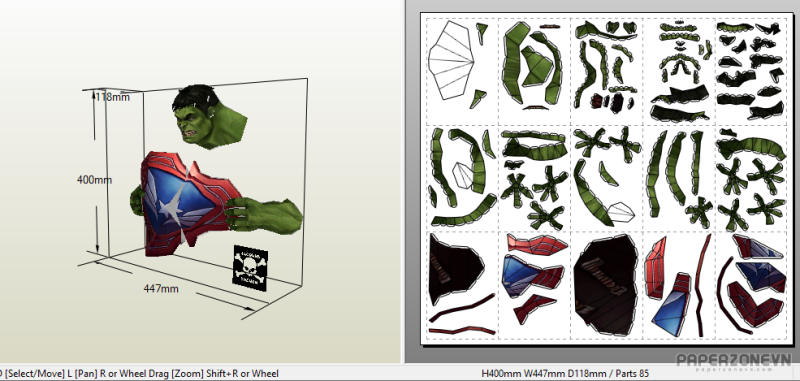Select the white fan-shaped part on first page
800x381 pixels.
pyautogui.click(x=451, y=60)
